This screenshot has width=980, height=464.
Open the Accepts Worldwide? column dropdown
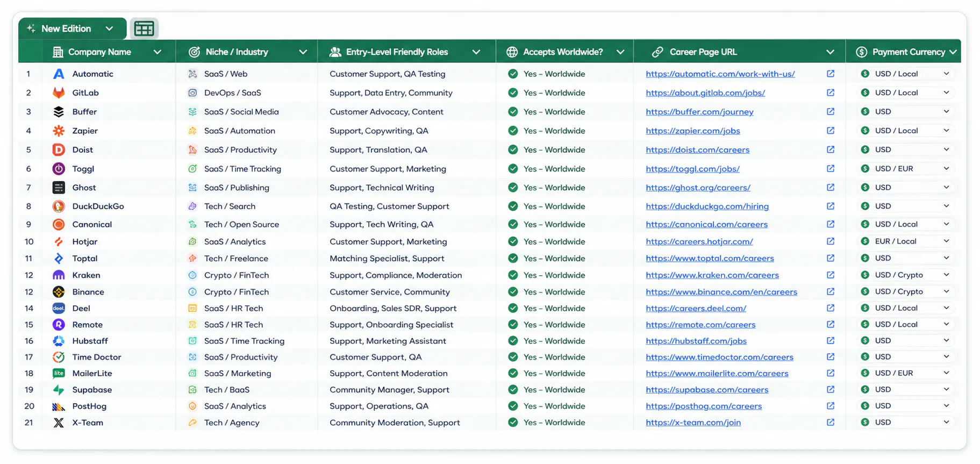pyautogui.click(x=620, y=52)
